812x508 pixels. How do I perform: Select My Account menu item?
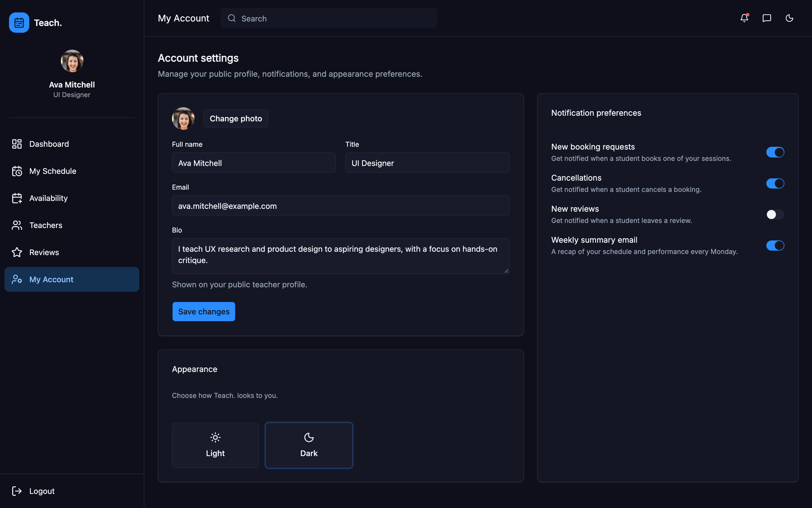pyautogui.click(x=72, y=279)
